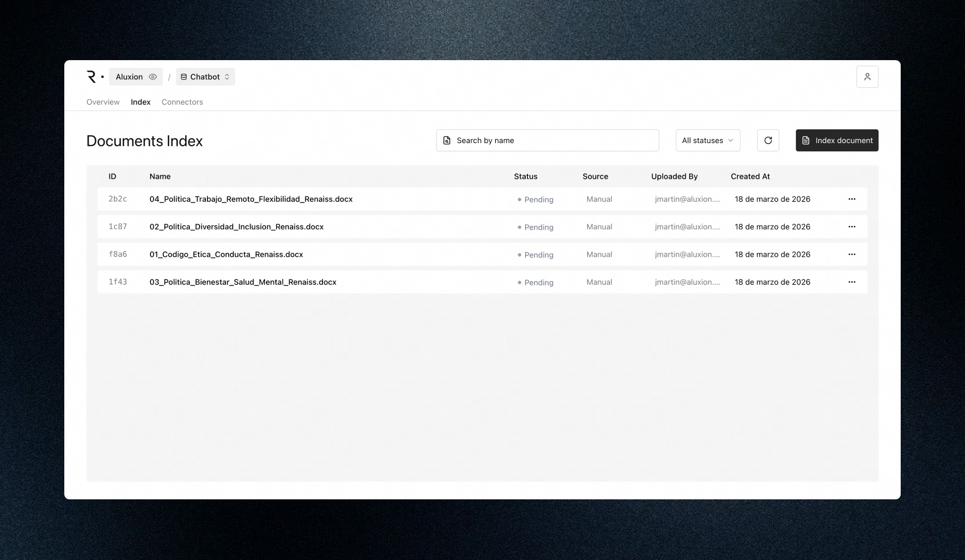The image size is (965, 560).
Task: Toggle the eye icon next to Aluxion
Action: [x=152, y=76]
